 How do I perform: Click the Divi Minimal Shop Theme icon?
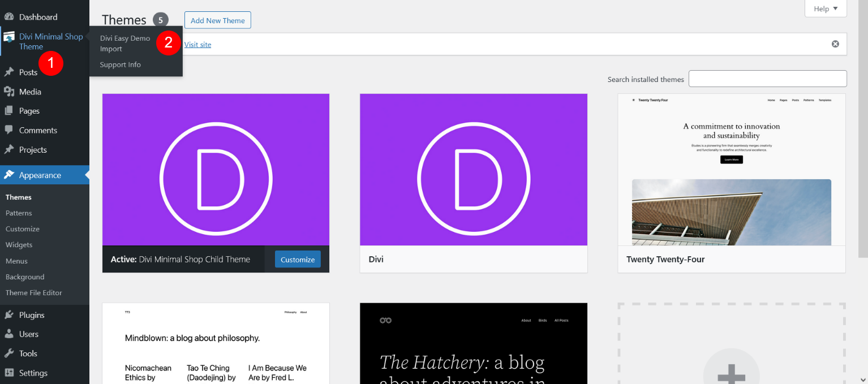point(9,37)
